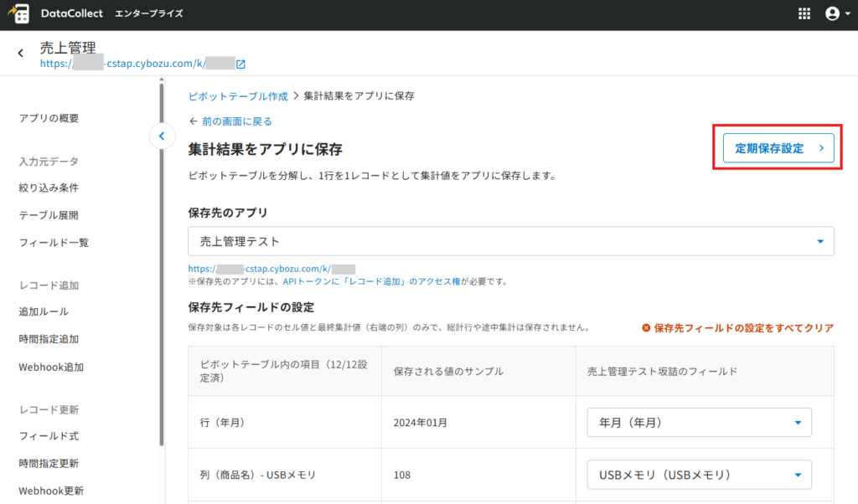Open フィールド式 in sidebar
This screenshot has height=504, width=858.
(x=49, y=435)
